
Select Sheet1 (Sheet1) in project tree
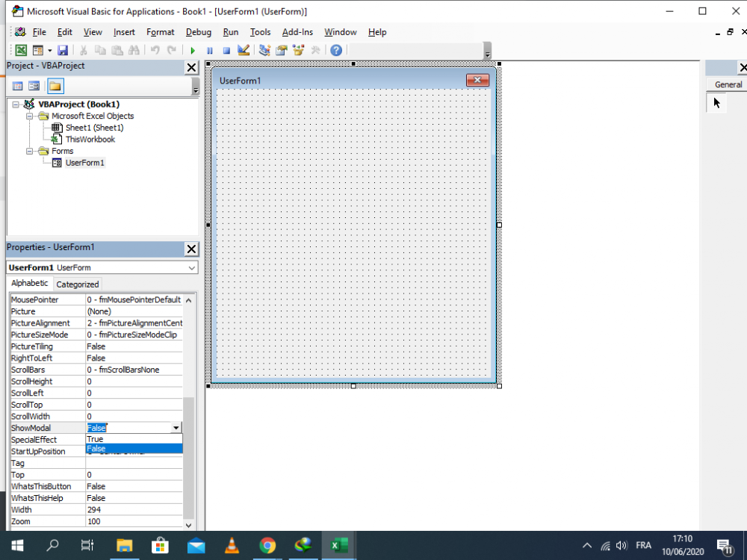point(94,128)
